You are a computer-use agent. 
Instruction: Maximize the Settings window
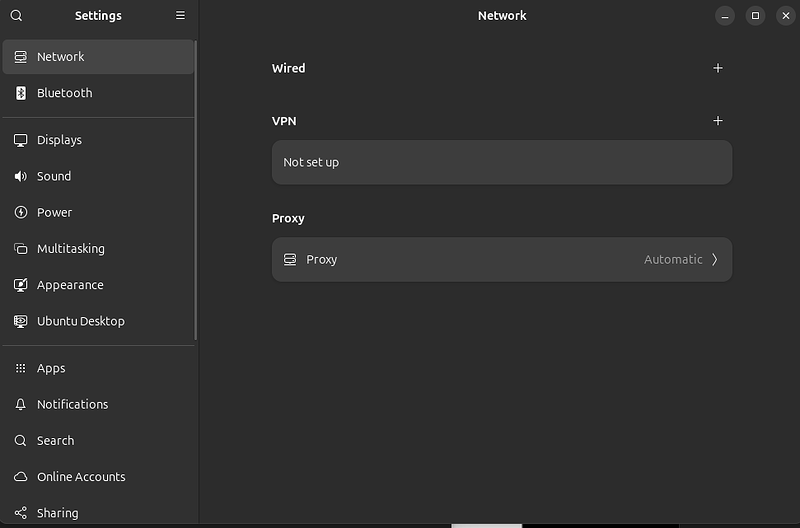click(755, 16)
